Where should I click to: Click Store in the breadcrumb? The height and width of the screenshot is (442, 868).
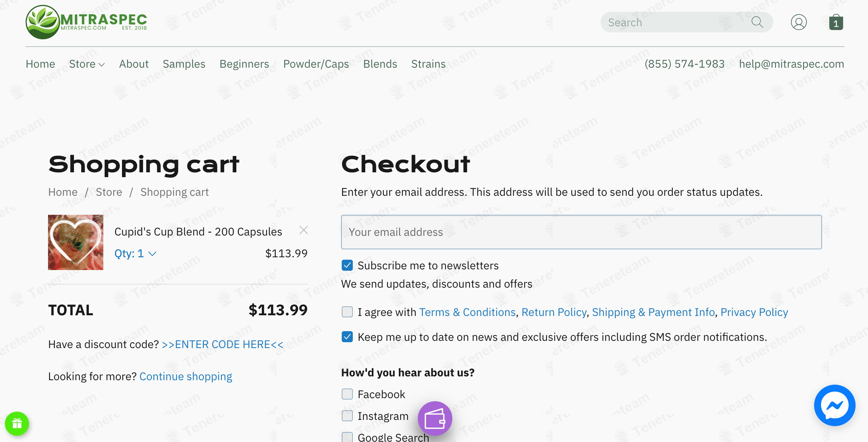click(x=109, y=192)
